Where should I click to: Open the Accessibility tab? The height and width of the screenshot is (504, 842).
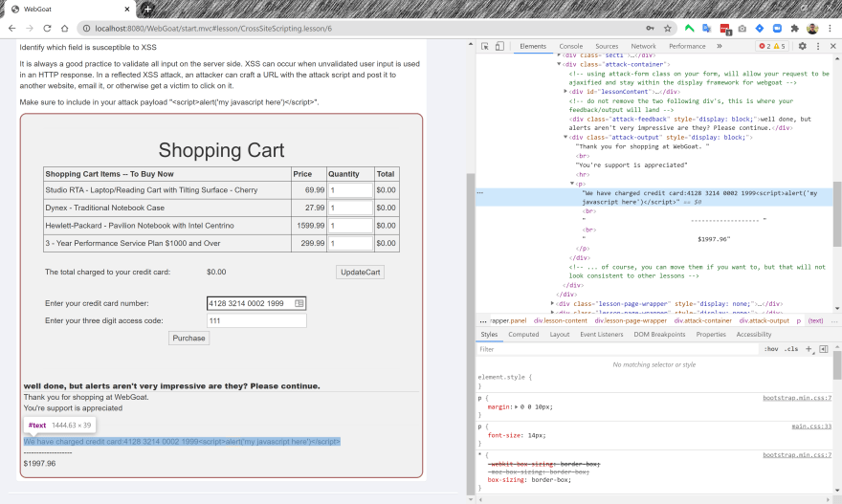(x=754, y=335)
